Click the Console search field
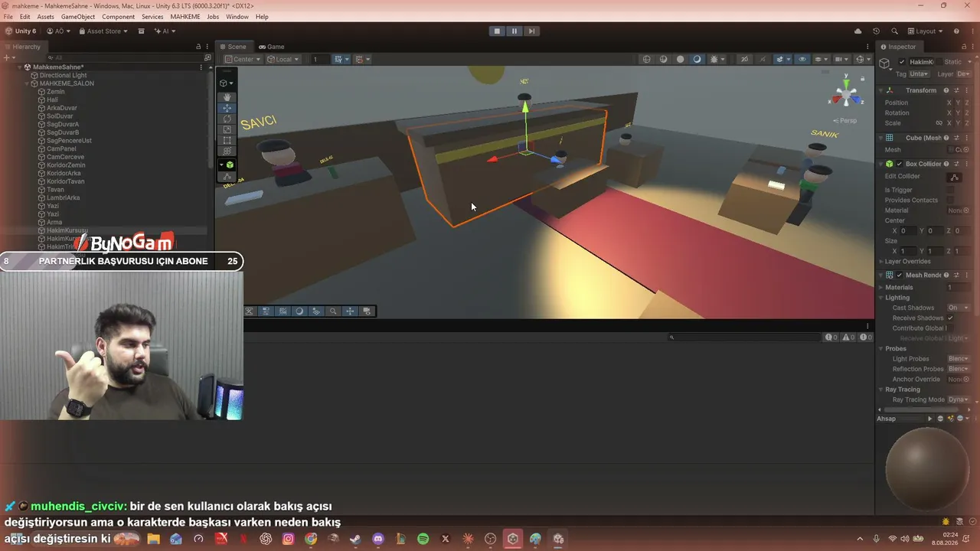 click(744, 337)
